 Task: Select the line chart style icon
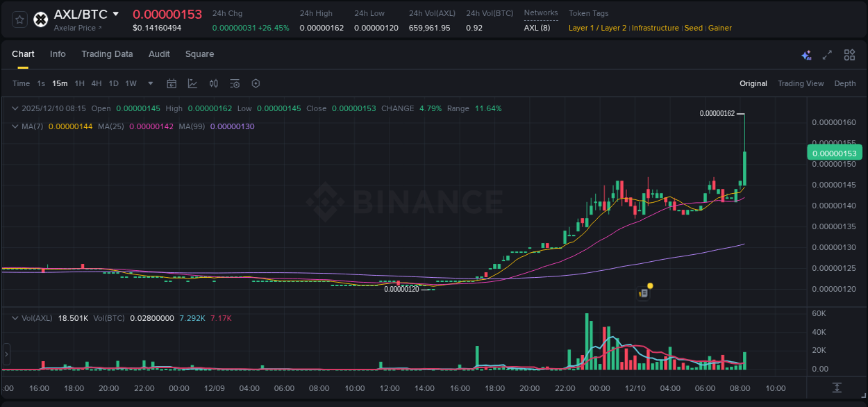pyautogui.click(x=192, y=83)
